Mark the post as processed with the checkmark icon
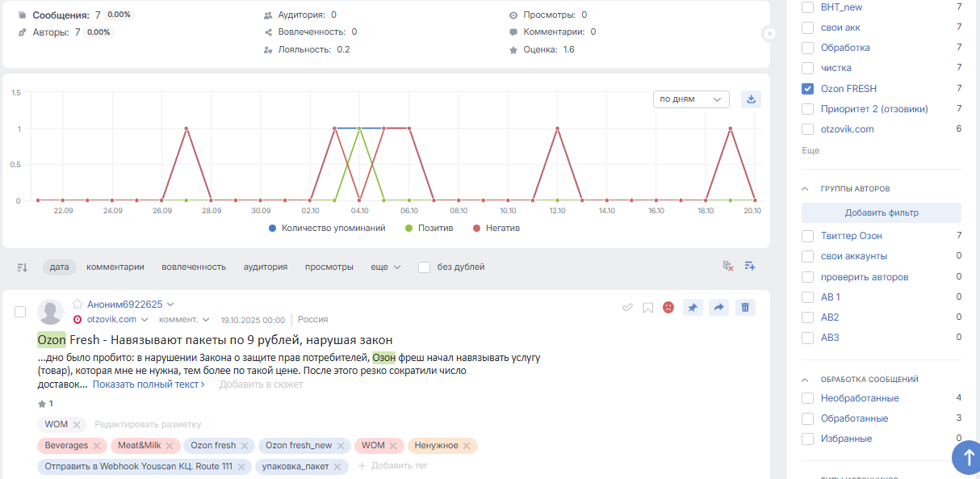Image resolution: width=980 pixels, height=479 pixels. click(627, 307)
